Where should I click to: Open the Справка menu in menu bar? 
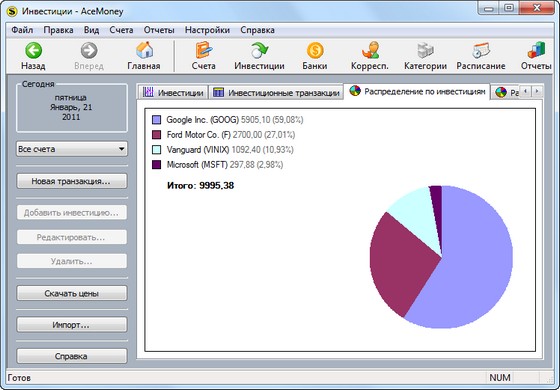point(258,30)
